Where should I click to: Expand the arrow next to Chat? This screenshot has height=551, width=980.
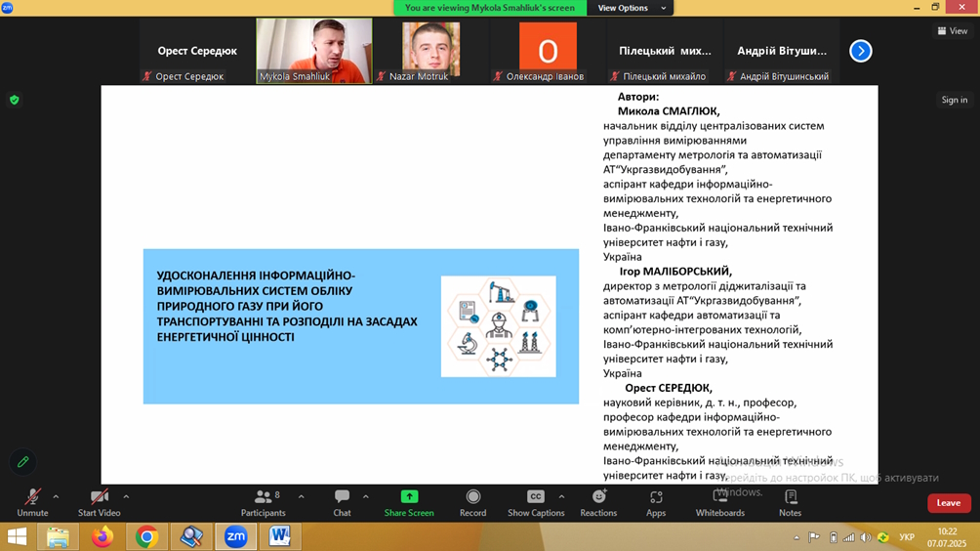(x=366, y=497)
